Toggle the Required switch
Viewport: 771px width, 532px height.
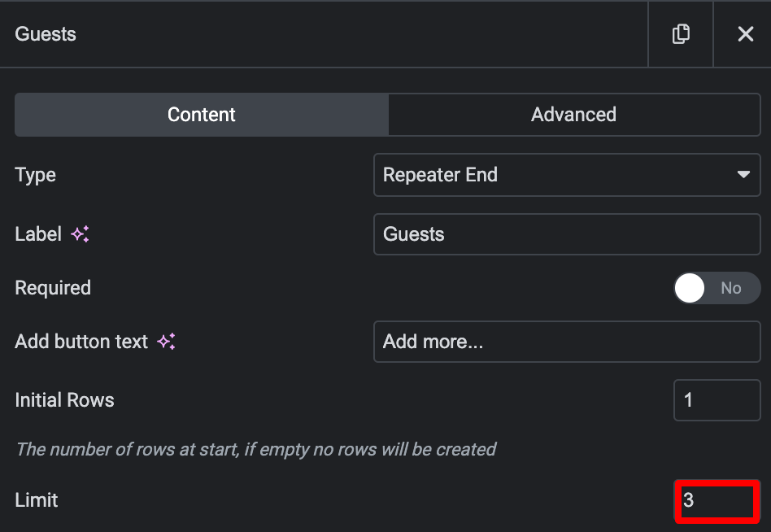point(717,288)
